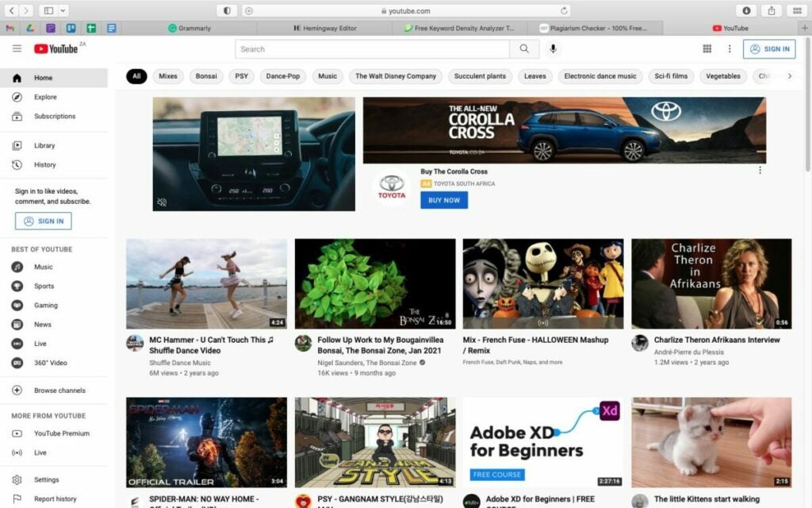
Task: Select the Music filter chip
Action: point(327,76)
